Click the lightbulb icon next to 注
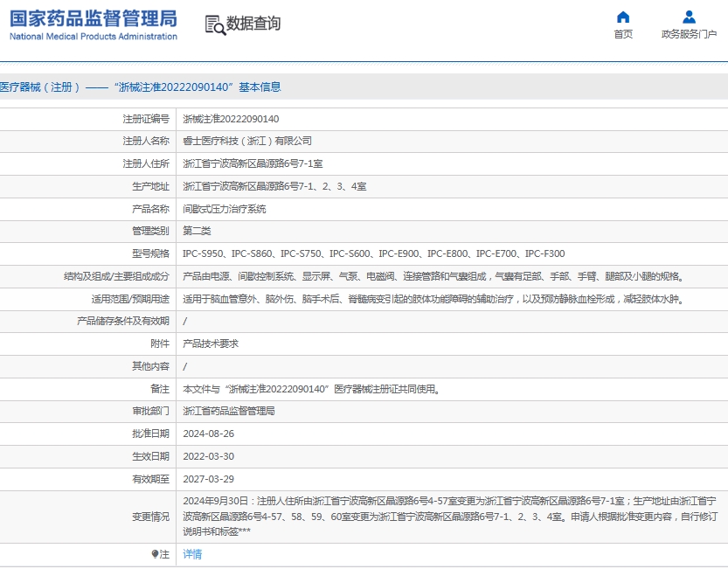 click(x=155, y=553)
